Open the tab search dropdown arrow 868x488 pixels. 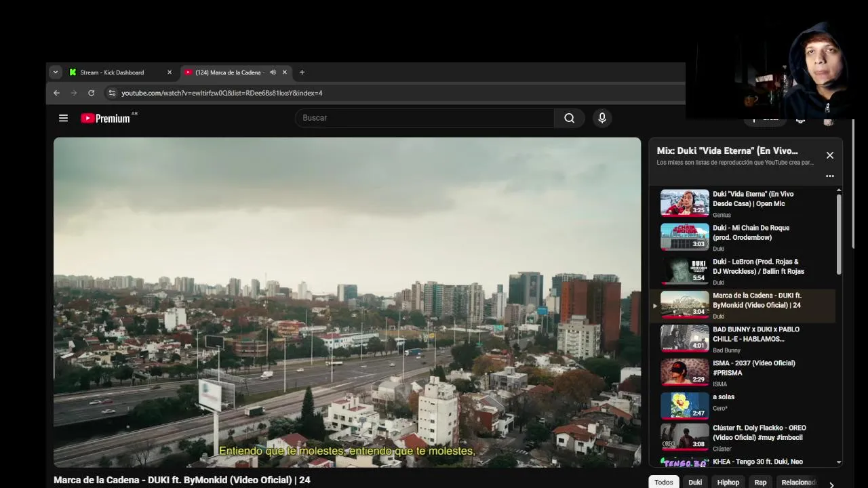coord(56,73)
